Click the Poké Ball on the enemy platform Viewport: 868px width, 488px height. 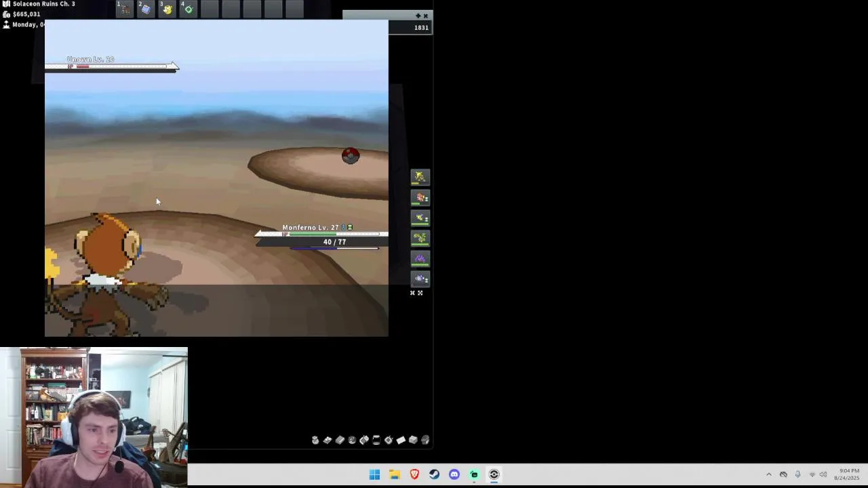click(350, 156)
